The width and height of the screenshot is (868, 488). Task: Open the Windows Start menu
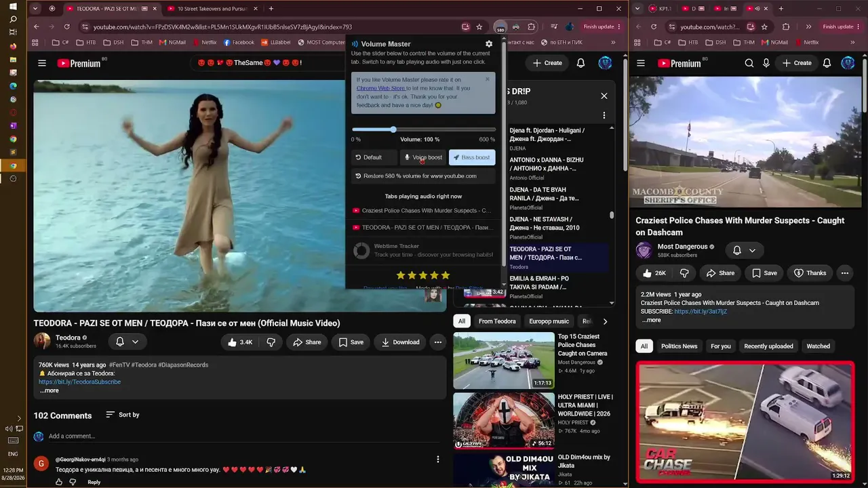[x=13, y=6]
